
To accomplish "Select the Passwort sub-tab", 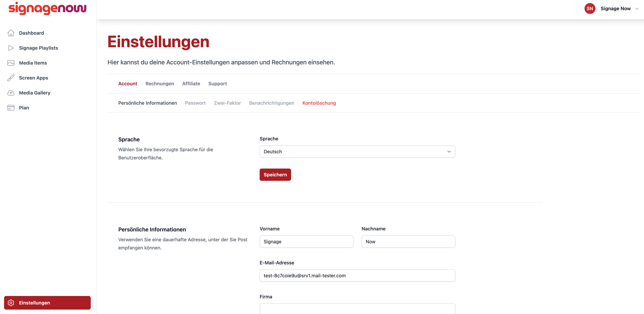I will click(195, 103).
